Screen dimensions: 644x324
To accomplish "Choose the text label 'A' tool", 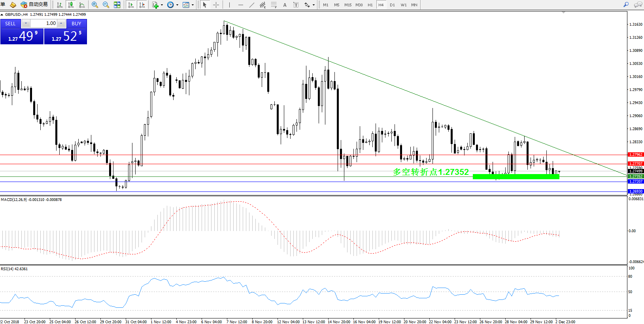I will tap(285, 5).
